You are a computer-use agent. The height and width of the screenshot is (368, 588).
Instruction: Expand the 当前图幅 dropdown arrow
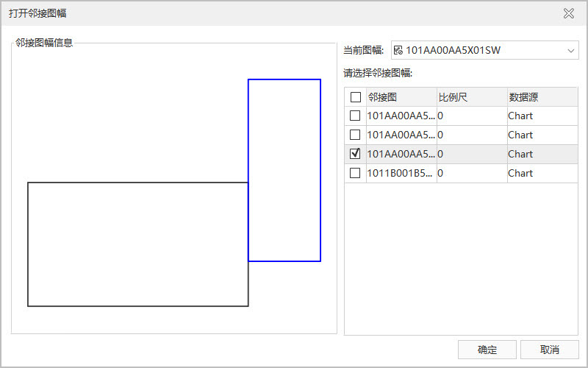click(571, 51)
